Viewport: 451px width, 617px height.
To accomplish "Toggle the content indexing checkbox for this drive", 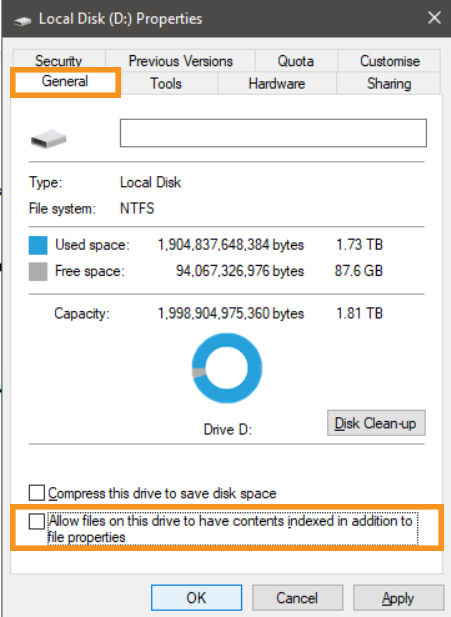I will [x=37, y=522].
